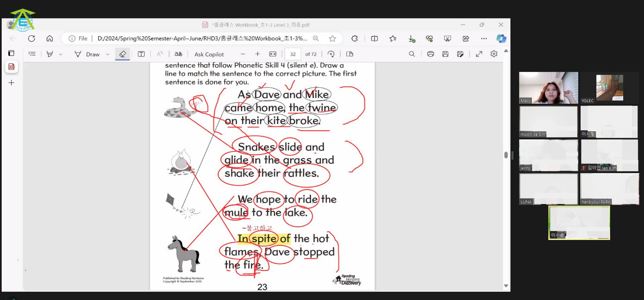Select the Highlight tool
Image resolution: width=644 pixels, height=300 pixels.
click(50, 54)
